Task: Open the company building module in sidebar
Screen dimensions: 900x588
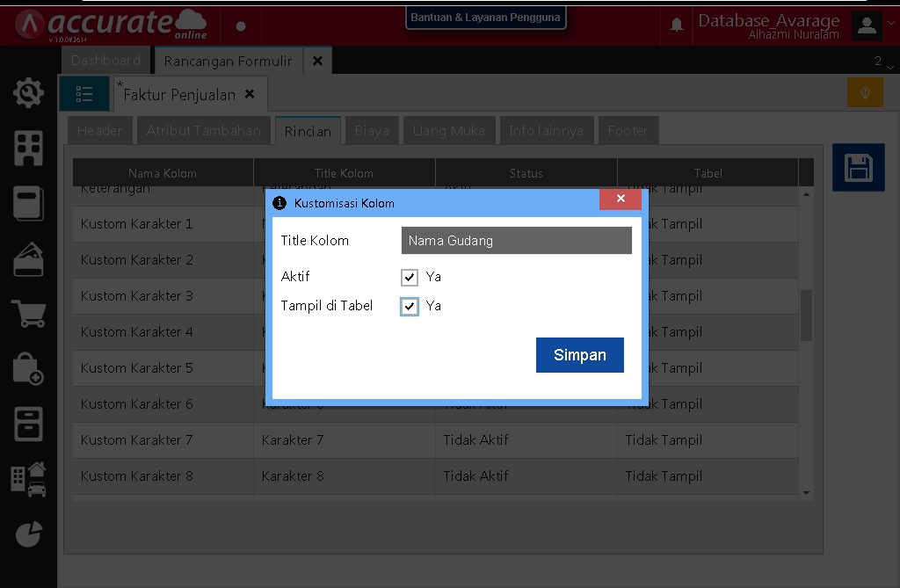Action: pyautogui.click(x=29, y=149)
